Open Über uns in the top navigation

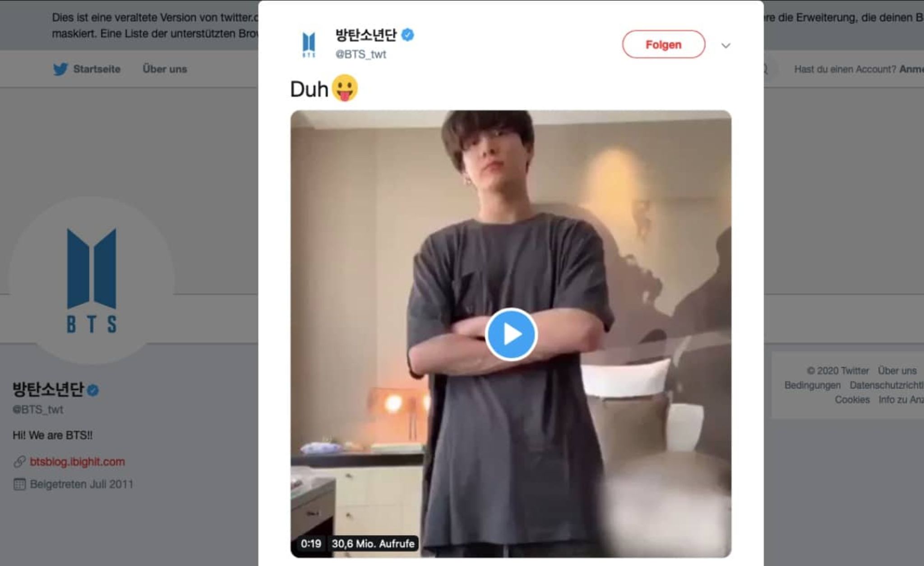click(x=165, y=69)
